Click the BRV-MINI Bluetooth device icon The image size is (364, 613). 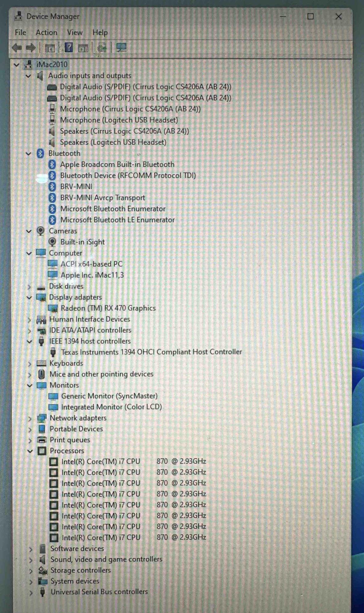click(x=52, y=186)
